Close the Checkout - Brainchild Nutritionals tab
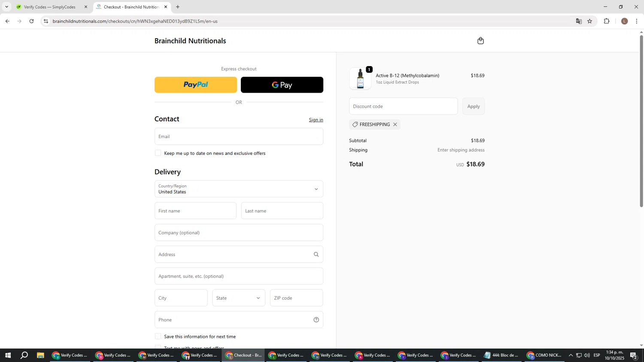The height and width of the screenshot is (362, 644). 166,7
